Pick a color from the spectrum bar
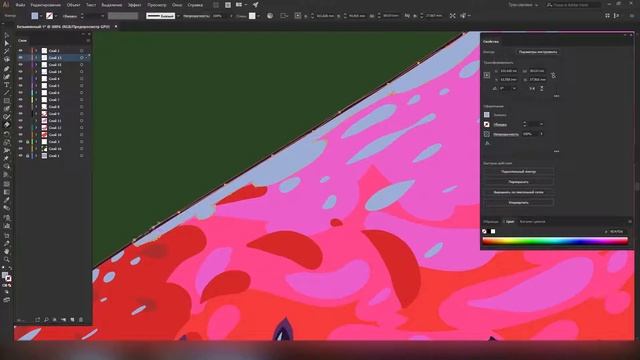 tap(555, 241)
